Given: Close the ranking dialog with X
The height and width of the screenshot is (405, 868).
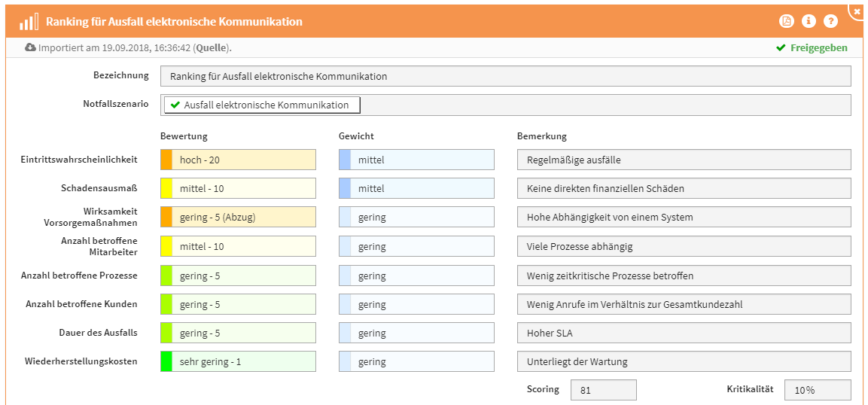Looking at the screenshot, I should pyautogui.click(x=857, y=11).
